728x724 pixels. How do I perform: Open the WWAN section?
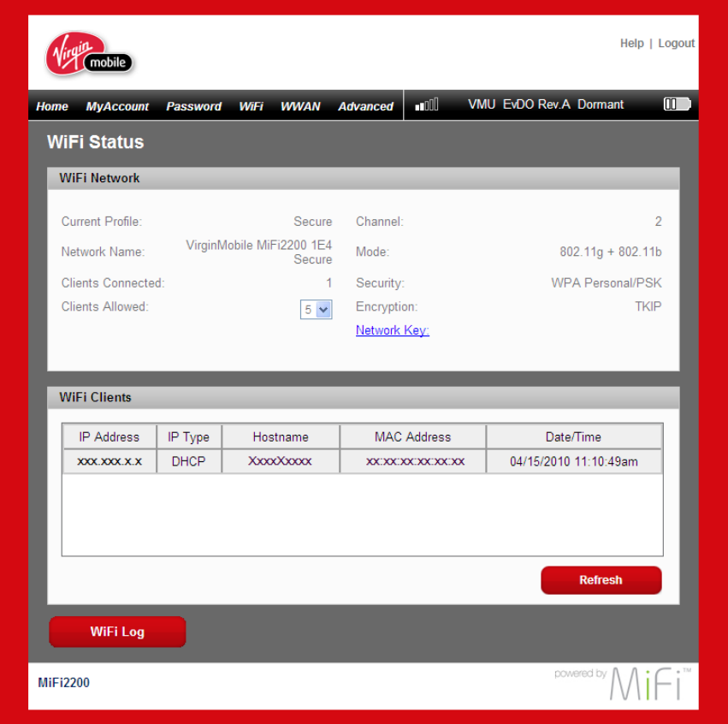(x=300, y=106)
